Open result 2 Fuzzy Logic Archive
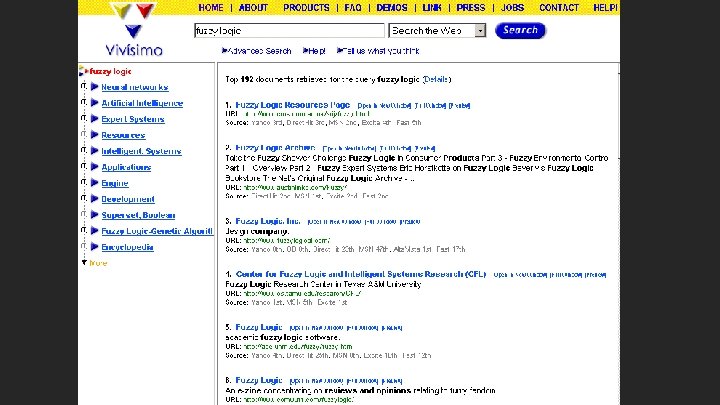This screenshot has width=720, height=405. (275, 147)
